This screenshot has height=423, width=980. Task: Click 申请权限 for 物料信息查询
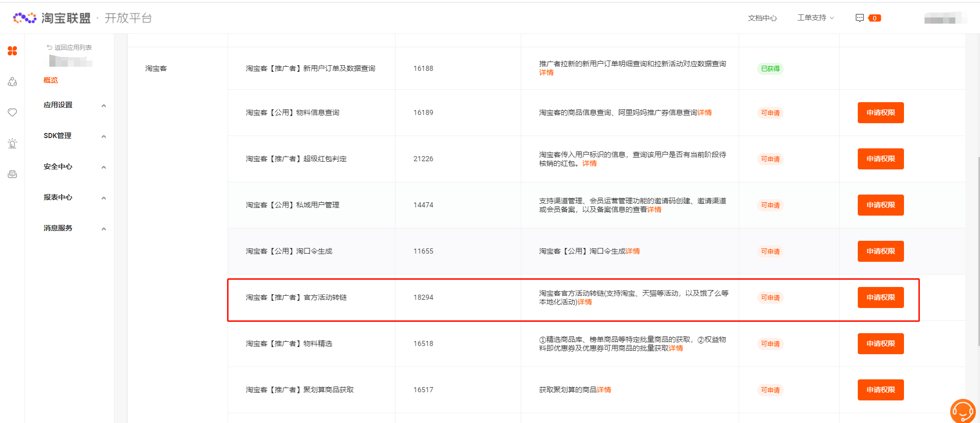pos(880,112)
